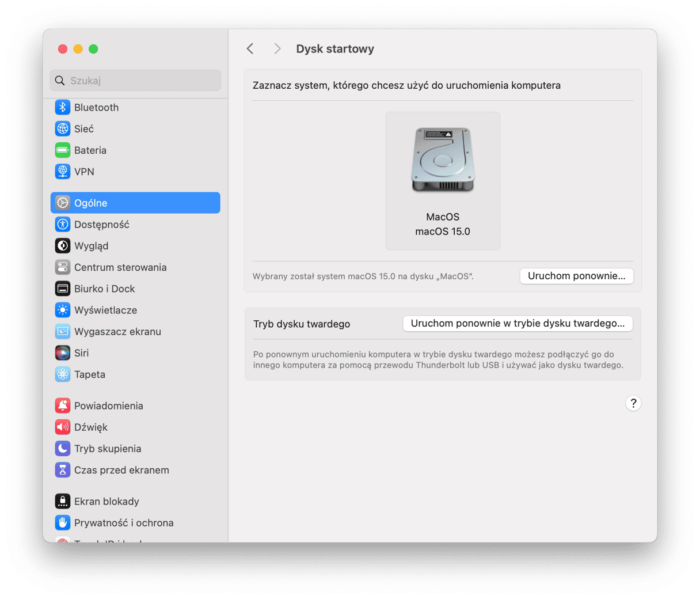Select the Prywatność i ochrona hand icon
Screen dimensions: 700x599
point(63,523)
